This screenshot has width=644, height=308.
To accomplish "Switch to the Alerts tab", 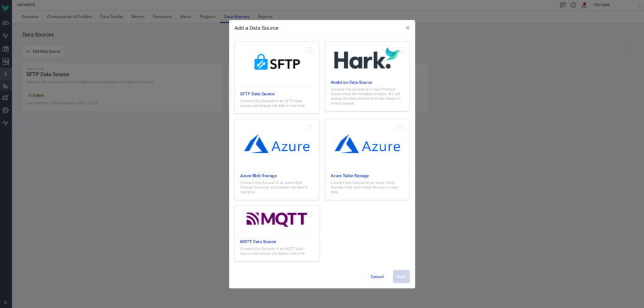I will point(186,17).
